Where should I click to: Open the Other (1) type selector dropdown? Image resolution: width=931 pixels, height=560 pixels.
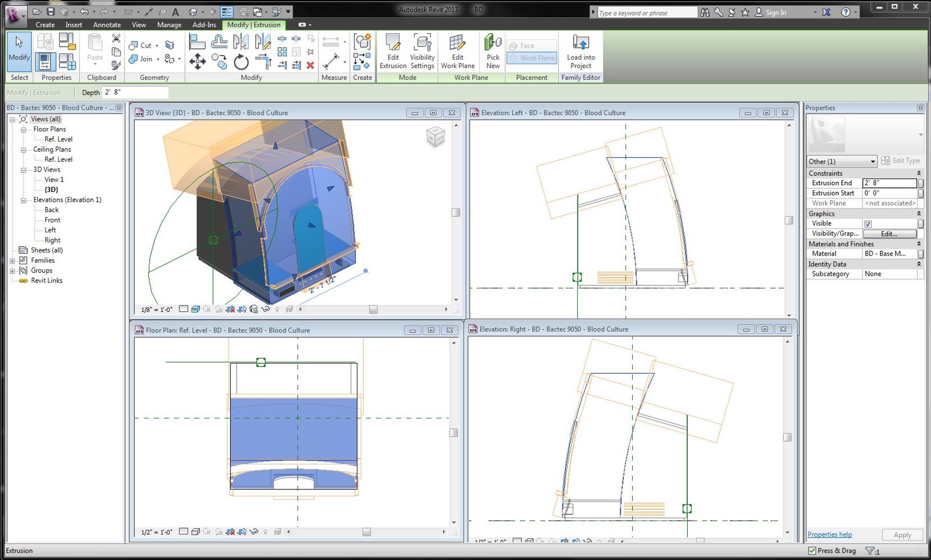pyautogui.click(x=841, y=161)
